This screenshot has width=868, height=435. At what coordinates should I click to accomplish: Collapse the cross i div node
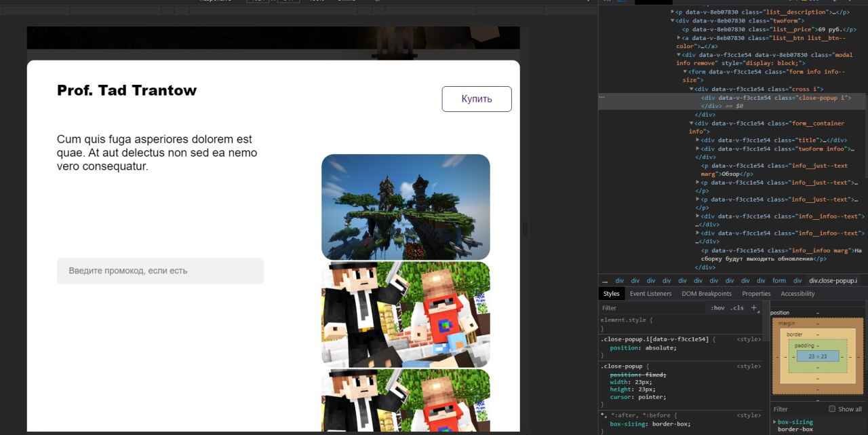click(x=692, y=89)
